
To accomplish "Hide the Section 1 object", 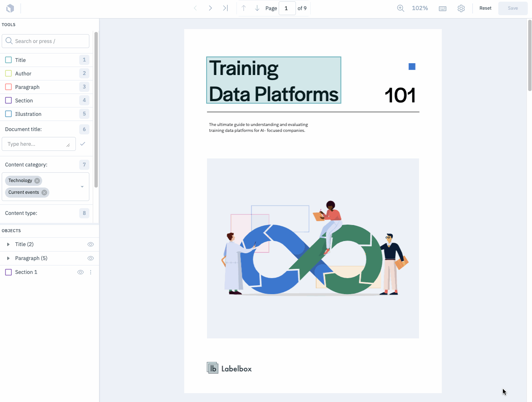I will click(81, 272).
